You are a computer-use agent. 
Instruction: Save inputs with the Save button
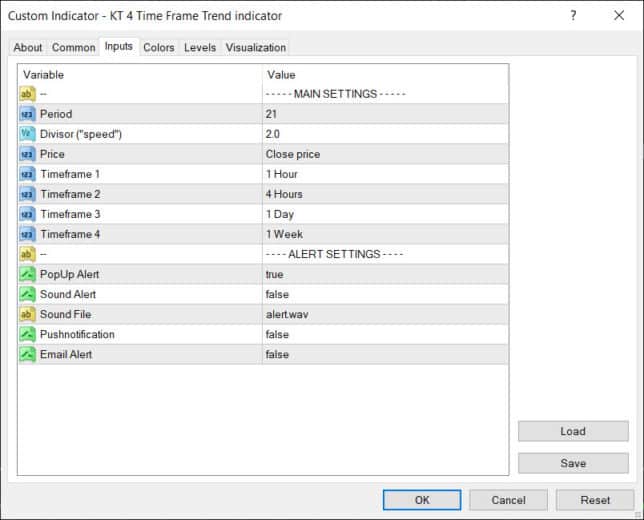[x=573, y=463]
